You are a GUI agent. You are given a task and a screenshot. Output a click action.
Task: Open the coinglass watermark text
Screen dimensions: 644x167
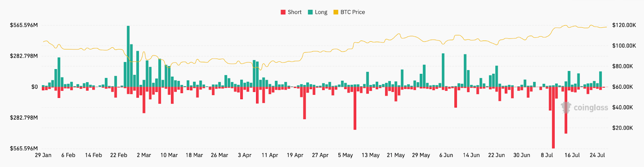click(590, 108)
